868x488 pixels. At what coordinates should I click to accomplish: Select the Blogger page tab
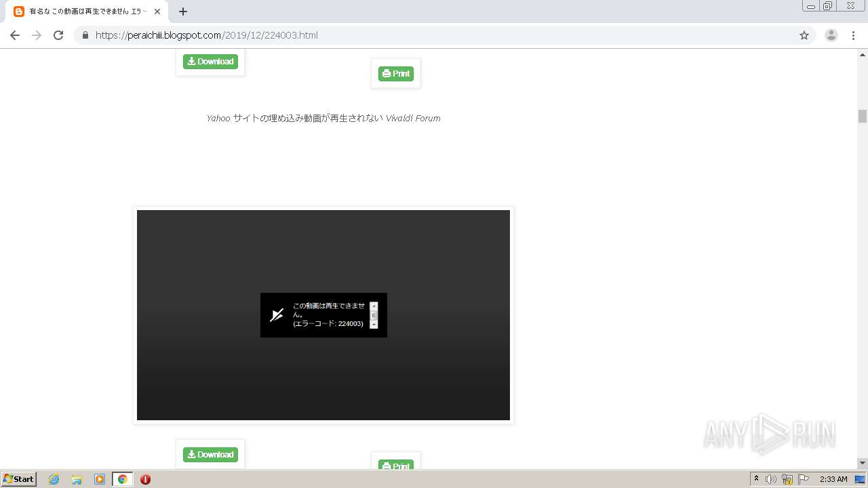[87, 12]
